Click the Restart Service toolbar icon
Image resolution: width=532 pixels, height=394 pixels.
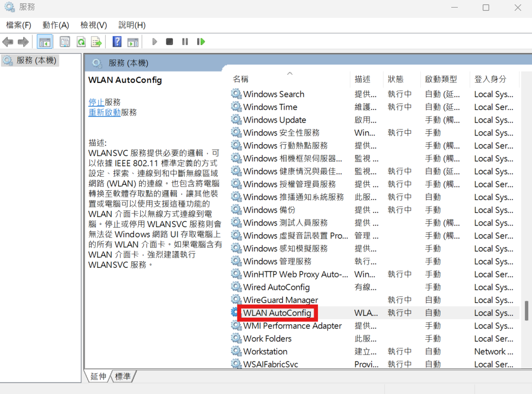coord(201,42)
